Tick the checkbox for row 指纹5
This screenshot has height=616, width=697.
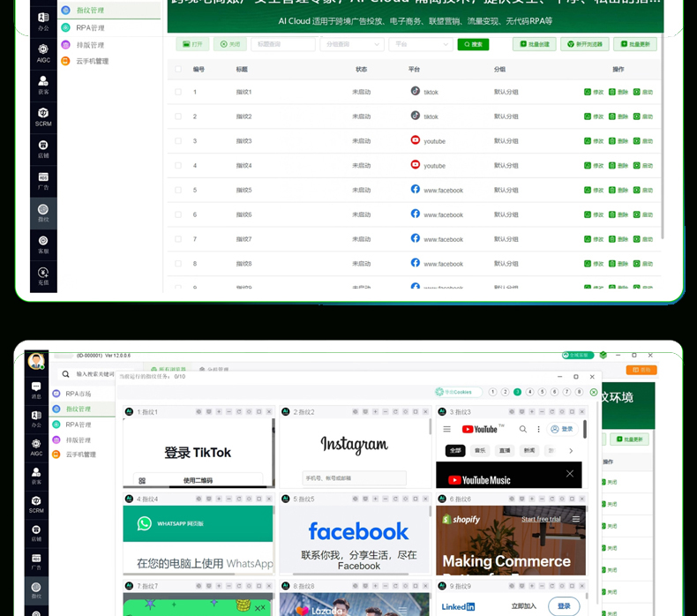click(178, 191)
